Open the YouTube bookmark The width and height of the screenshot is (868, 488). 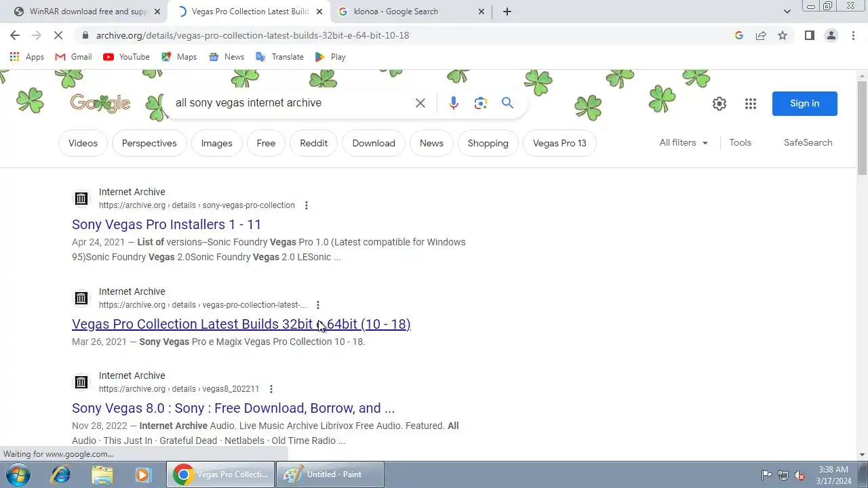click(x=126, y=57)
